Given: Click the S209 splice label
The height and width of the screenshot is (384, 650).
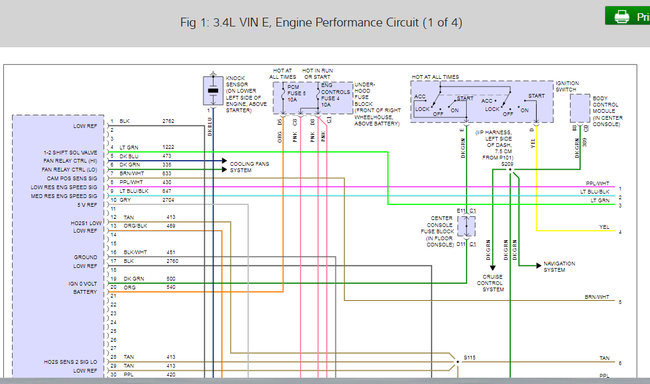Looking at the screenshot, I should pyautogui.click(x=507, y=164).
